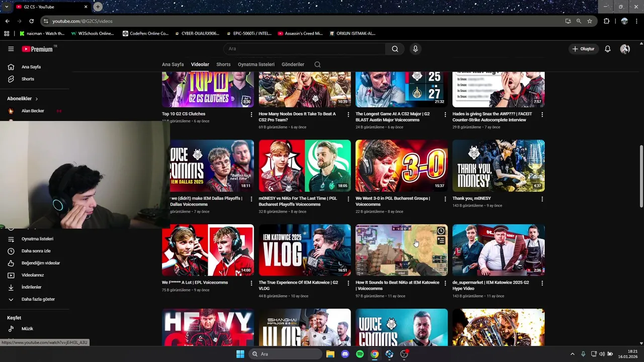Open File Explorer from the taskbar
The width and height of the screenshot is (644, 362).
[x=330, y=354]
